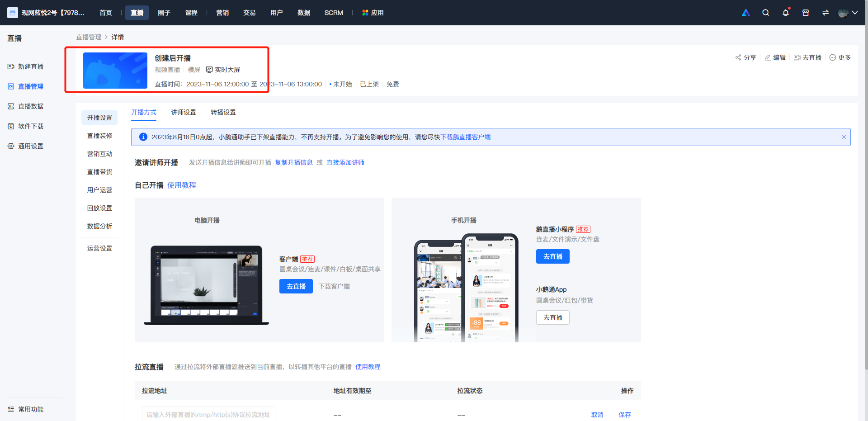Click the switch arrows icon in top bar

[x=826, y=13]
